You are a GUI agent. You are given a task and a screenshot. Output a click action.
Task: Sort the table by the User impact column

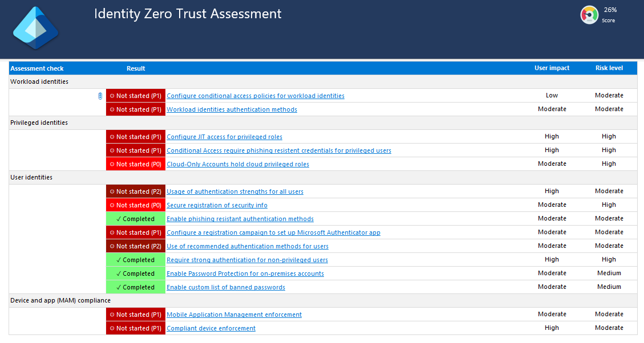(x=552, y=68)
